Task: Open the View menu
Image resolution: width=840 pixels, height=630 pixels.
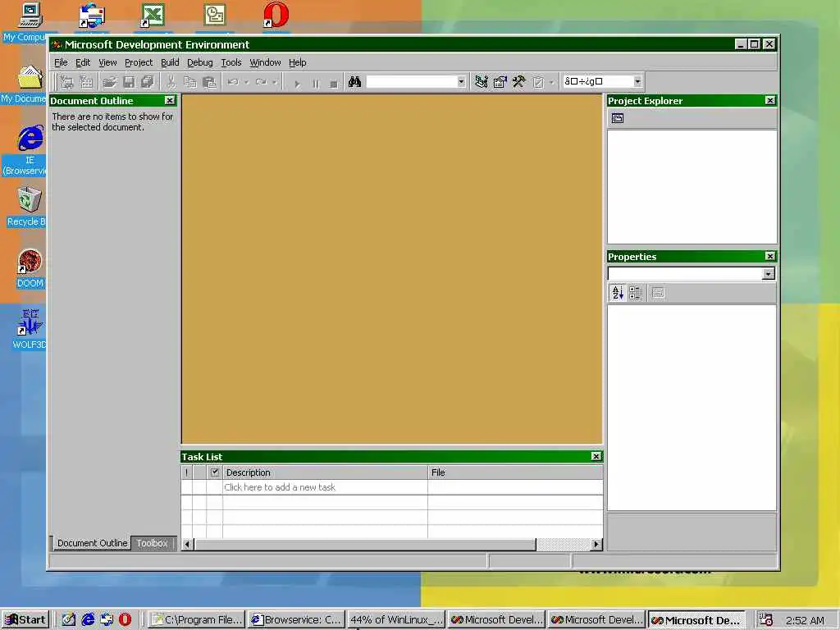Action: [107, 62]
